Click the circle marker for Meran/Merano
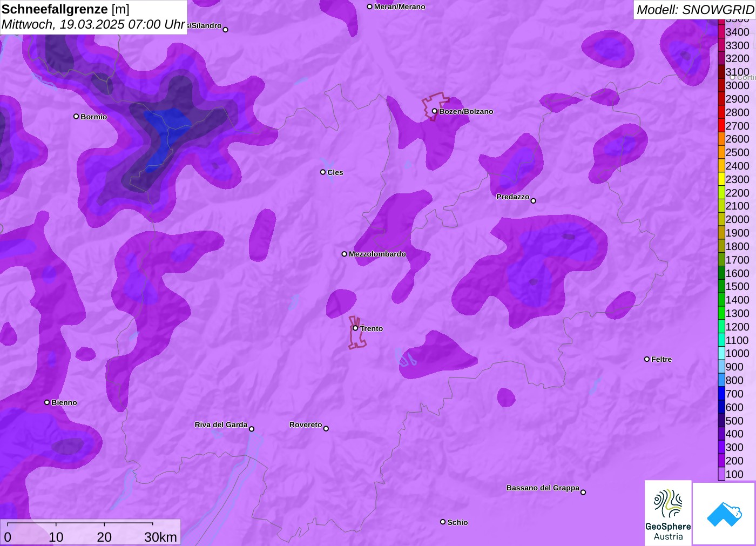The image size is (756, 546). click(x=370, y=6)
